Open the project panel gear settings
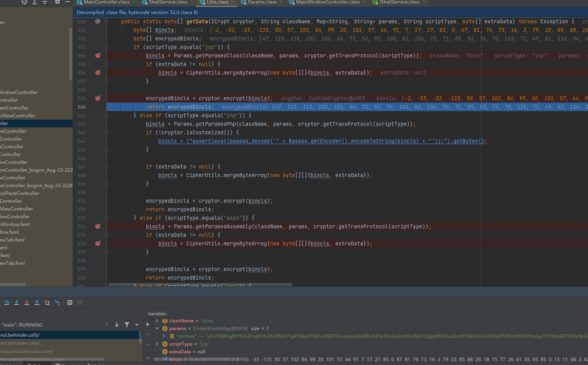The height and width of the screenshot is (365, 588). (57, 2)
